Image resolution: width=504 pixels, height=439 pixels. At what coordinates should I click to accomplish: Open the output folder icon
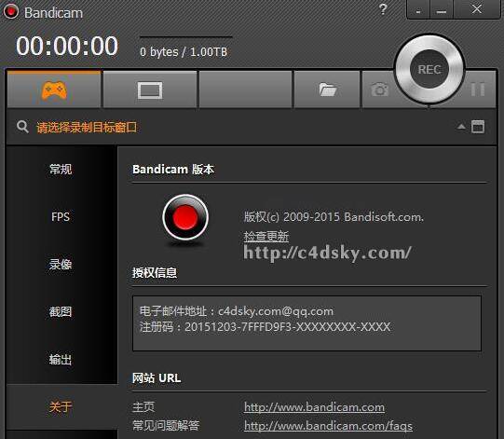pos(328,89)
